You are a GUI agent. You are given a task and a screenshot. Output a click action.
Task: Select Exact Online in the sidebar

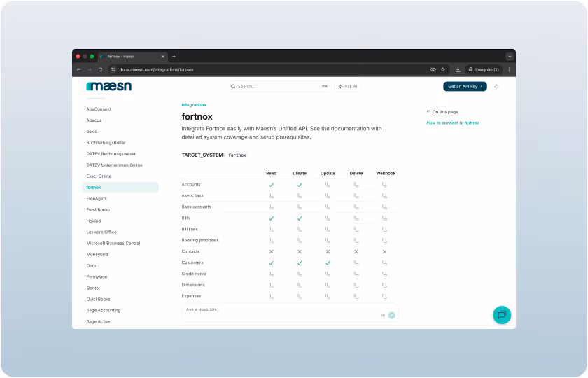(x=99, y=176)
